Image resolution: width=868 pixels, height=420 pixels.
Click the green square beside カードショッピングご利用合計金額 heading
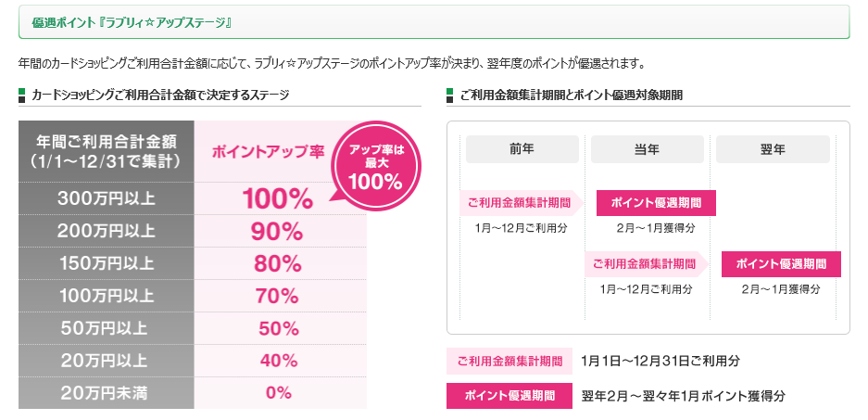coord(21,92)
